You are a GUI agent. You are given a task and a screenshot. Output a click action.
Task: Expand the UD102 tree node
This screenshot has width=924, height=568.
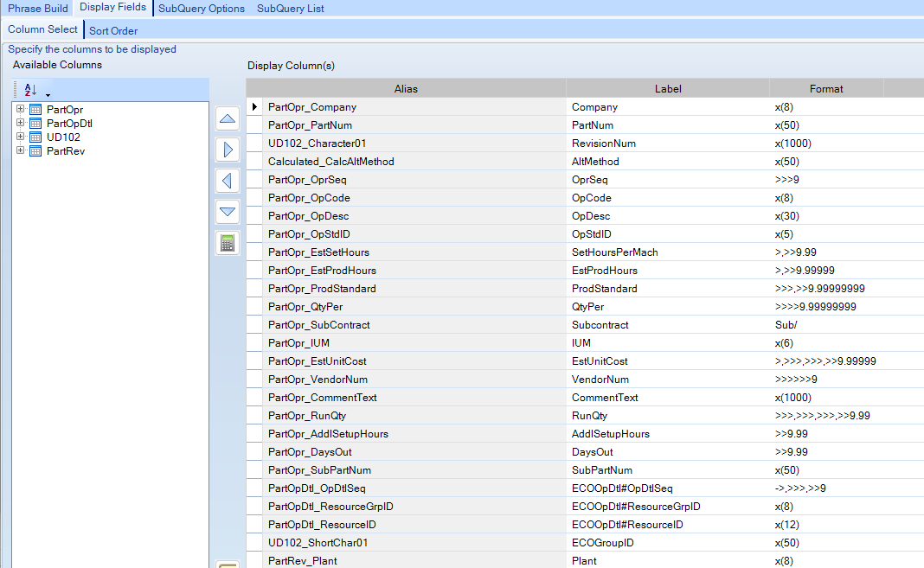click(20, 137)
